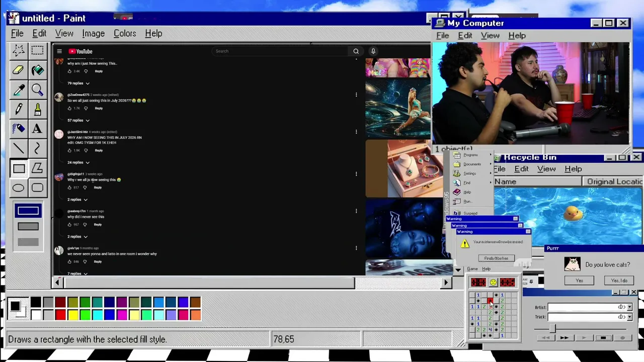This screenshot has width=644, height=362.
Task: Open the Colors menu in Paint
Action: tap(125, 34)
